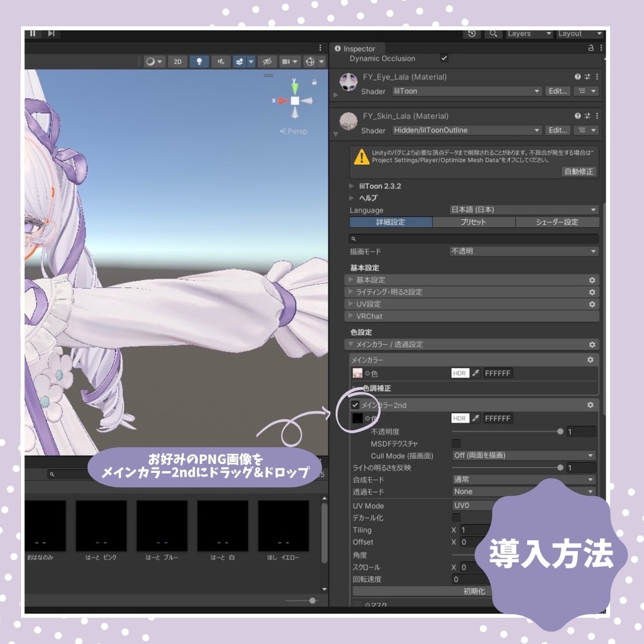The image size is (644, 644).
Task: Open the 描画モード dropdown
Action: (524, 251)
